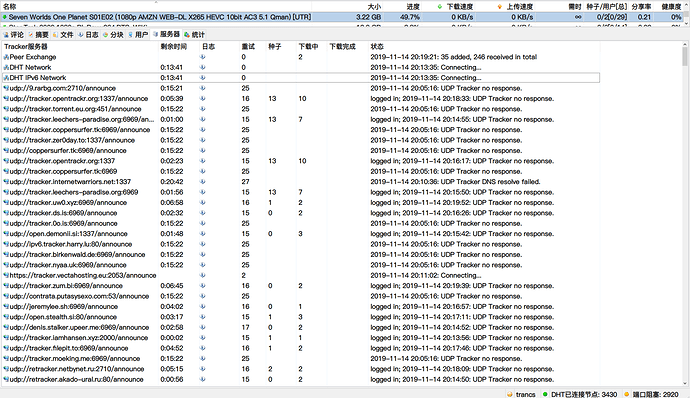Click tracker icon of udp://tracker.nyaa.uk row
The width and height of the screenshot is (690, 398).
pos(6,265)
